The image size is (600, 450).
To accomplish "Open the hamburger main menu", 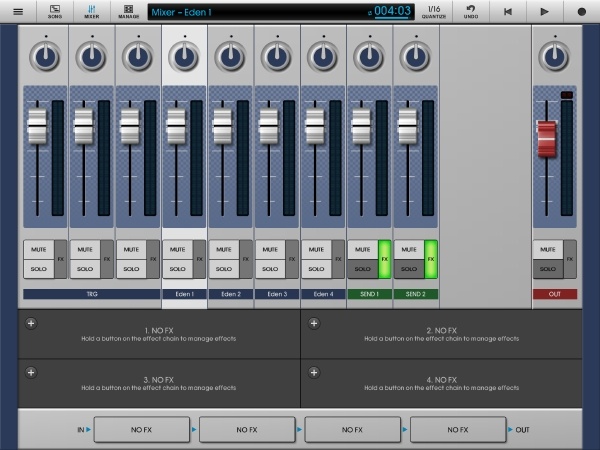I will pos(17,11).
